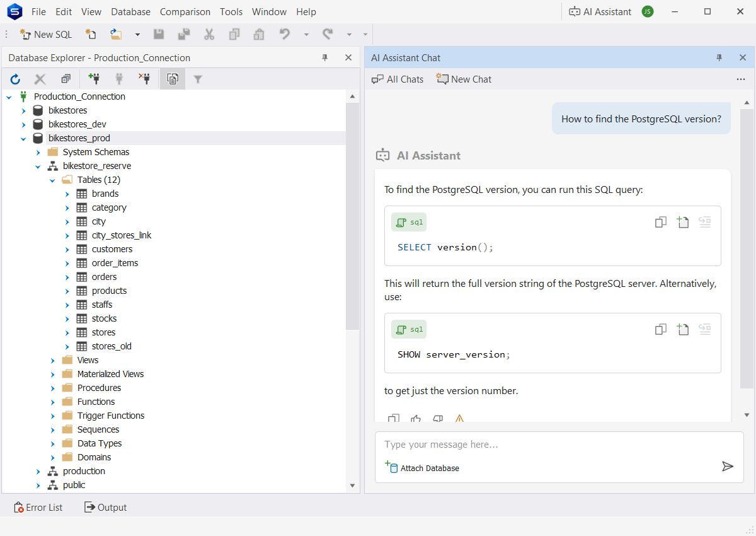
Task: Expand the customers table node
Action: (x=67, y=249)
